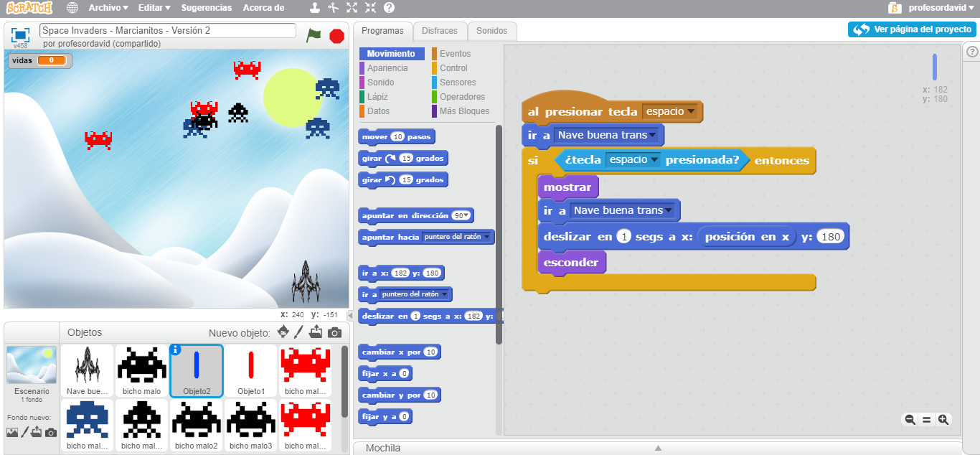The width and height of the screenshot is (980, 455).
Task: Upload a sprite using the folder icon
Action: (316, 332)
